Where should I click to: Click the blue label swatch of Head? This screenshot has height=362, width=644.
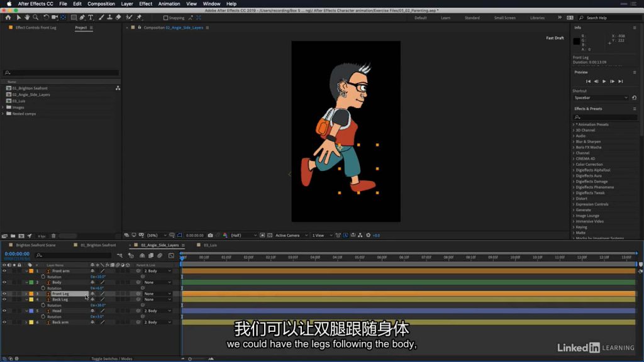click(x=31, y=311)
